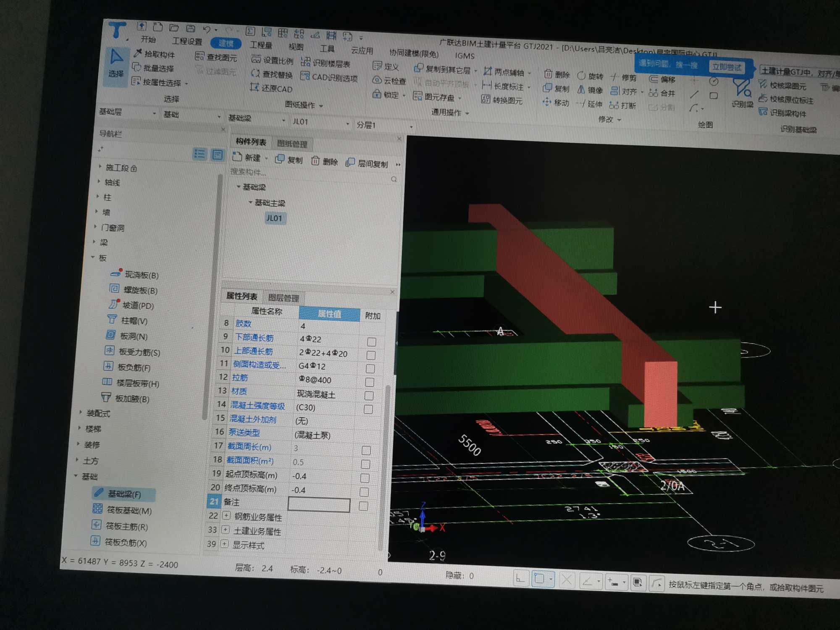The width and height of the screenshot is (840, 630).
Task: Expand the 装配式 navigation node
Action: tap(81, 412)
